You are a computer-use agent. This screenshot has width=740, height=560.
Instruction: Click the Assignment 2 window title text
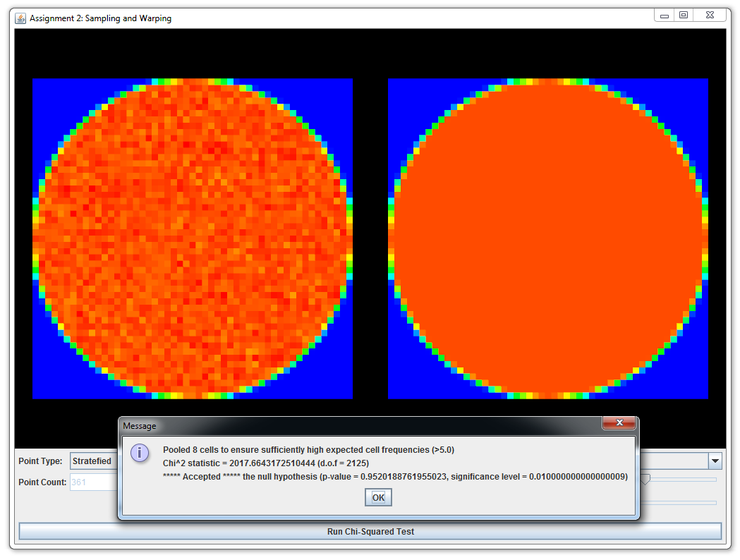100,18
